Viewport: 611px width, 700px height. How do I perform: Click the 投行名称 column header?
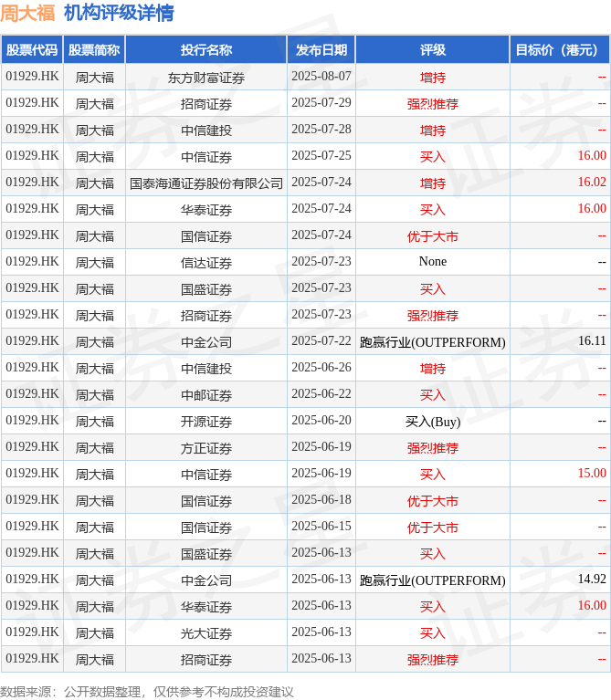point(206,50)
